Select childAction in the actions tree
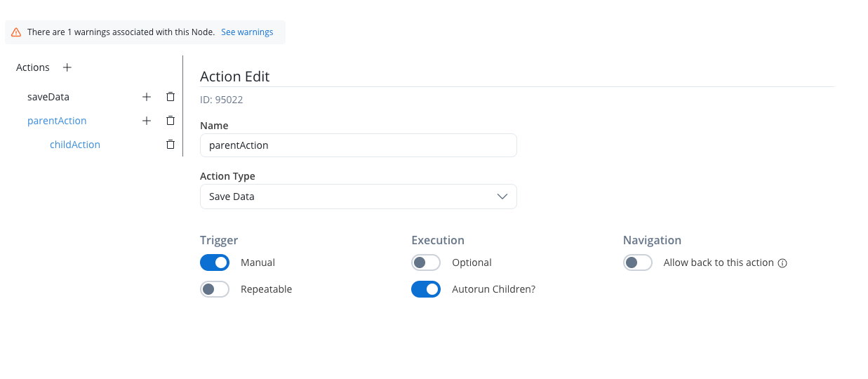Screen dimensions: 868x379 pyautogui.click(x=75, y=145)
